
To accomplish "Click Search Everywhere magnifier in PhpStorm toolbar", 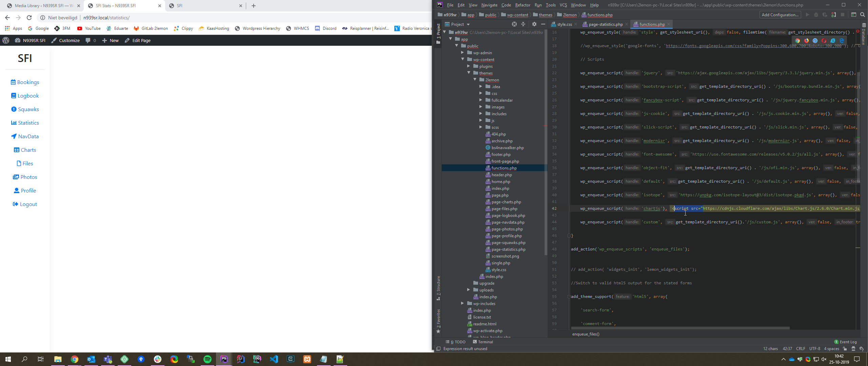I will (x=863, y=15).
